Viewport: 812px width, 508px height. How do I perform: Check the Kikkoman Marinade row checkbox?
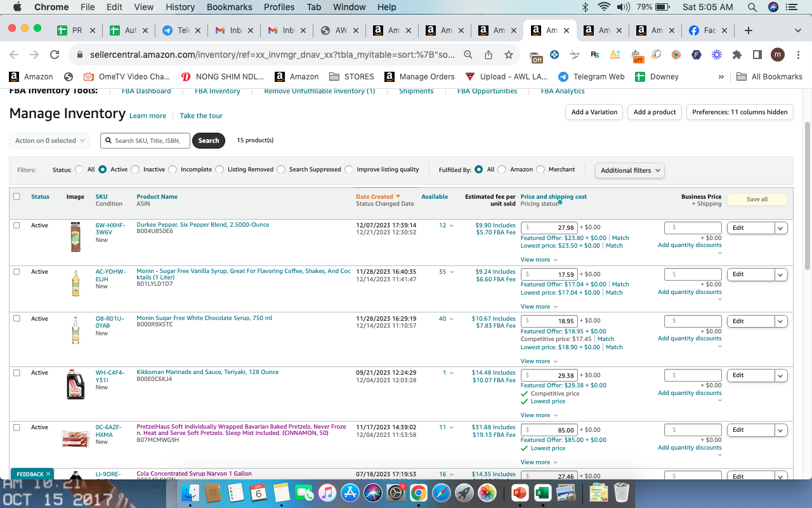pos(16,373)
